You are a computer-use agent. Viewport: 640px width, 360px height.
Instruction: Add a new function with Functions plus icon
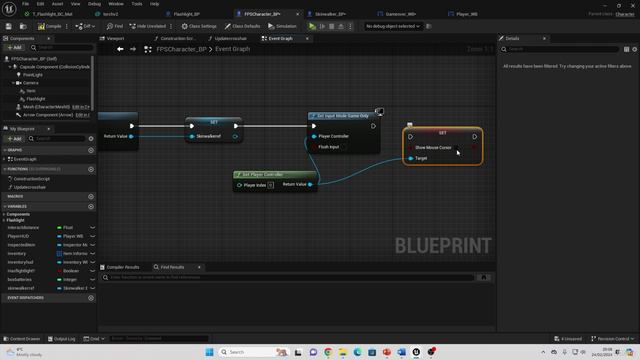(91, 169)
